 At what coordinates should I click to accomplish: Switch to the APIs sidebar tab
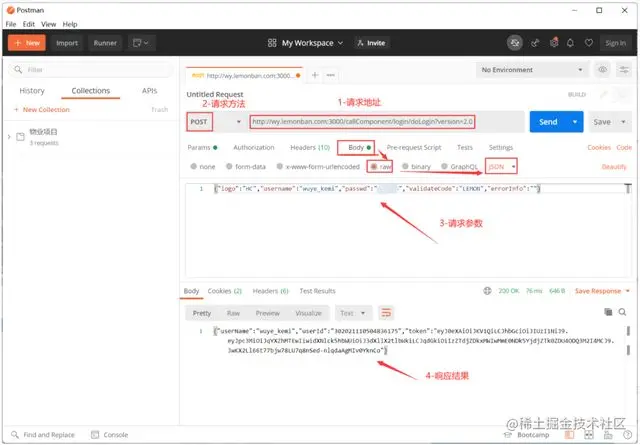click(x=149, y=91)
